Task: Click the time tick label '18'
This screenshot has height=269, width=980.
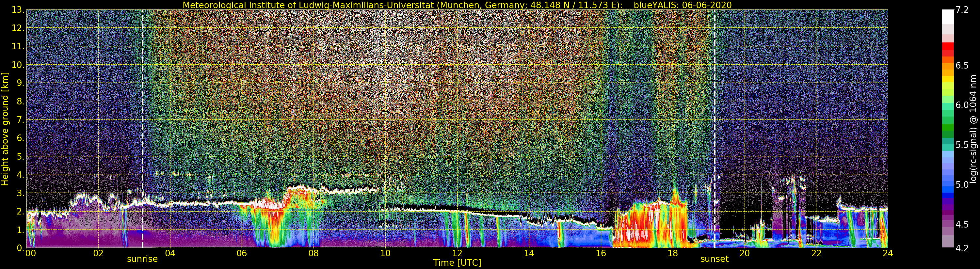Action: [673, 253]
